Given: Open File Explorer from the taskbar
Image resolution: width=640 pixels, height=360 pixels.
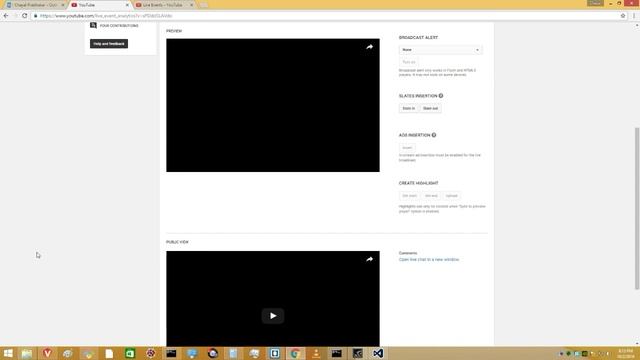Looking at the screenshot, I should point(27,353).
